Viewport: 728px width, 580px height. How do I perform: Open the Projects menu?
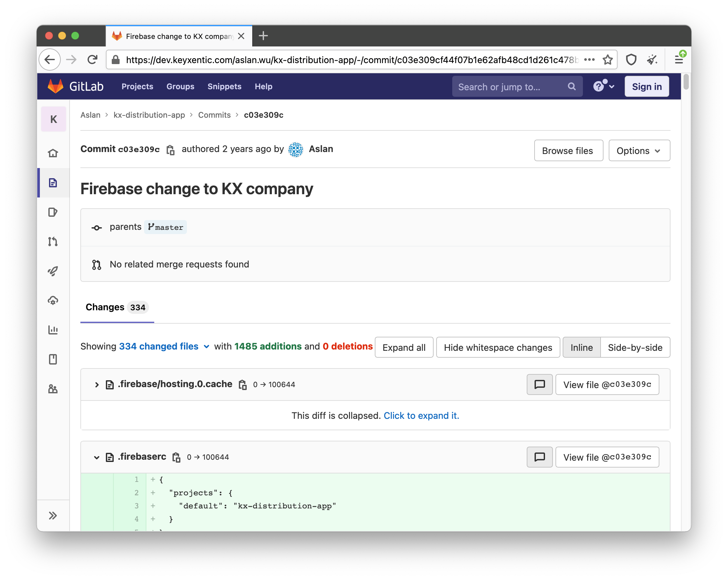click(137, 86)
